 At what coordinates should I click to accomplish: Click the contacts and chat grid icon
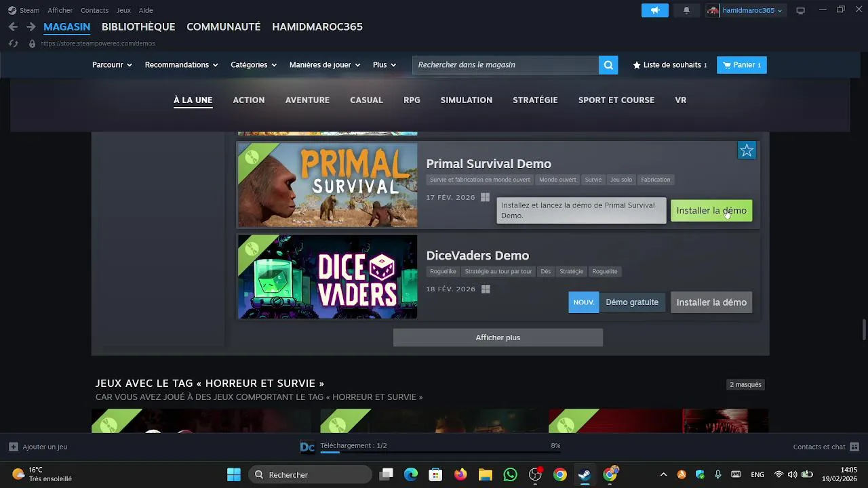click(854, 447)
